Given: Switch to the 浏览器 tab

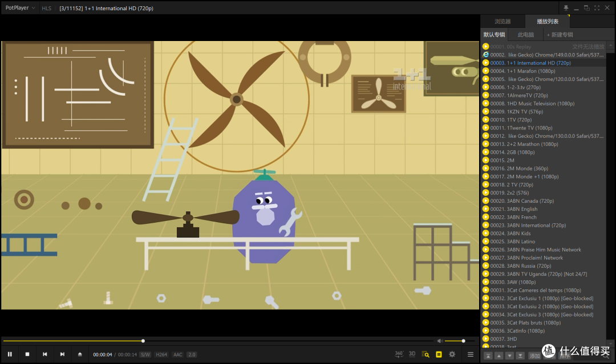Looking at the screenshot, I should 502,22.
